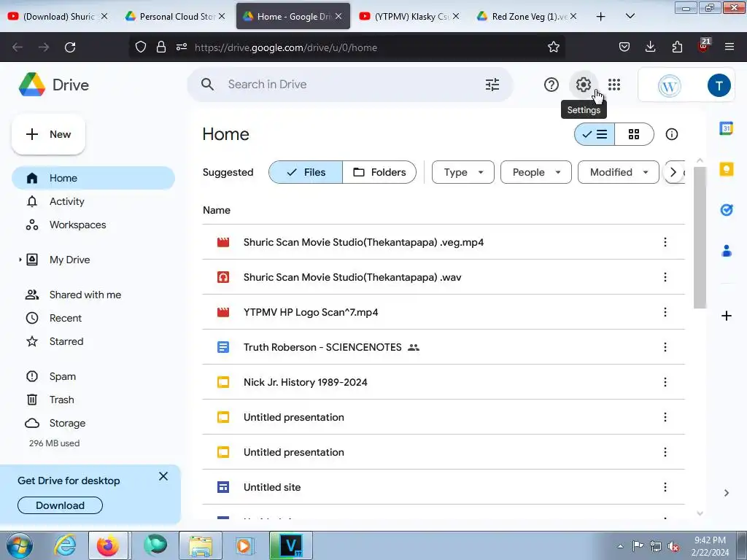Open Firefox from the taskbar
Viewport: 747px width, 560px height.
[x=108, y=545]
